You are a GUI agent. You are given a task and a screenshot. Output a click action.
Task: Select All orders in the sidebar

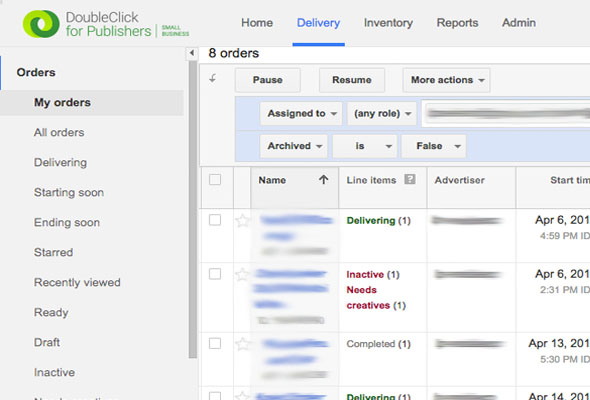point(59,132)
